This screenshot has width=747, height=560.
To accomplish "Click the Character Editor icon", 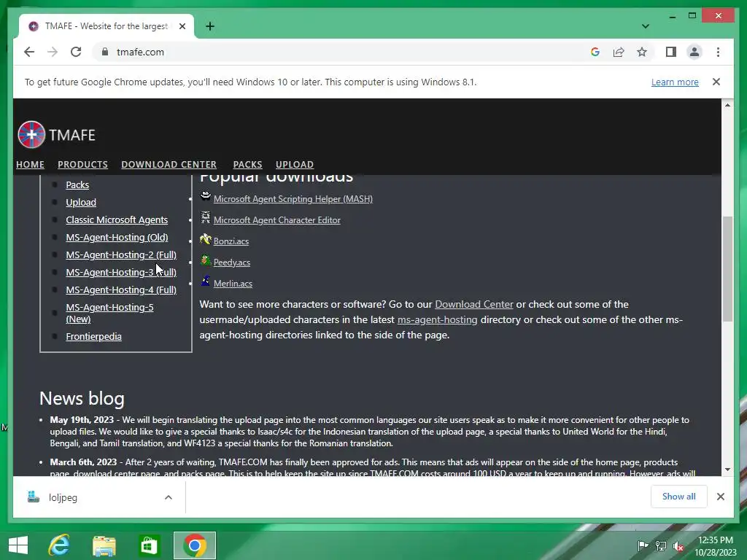I will point(205,217).
